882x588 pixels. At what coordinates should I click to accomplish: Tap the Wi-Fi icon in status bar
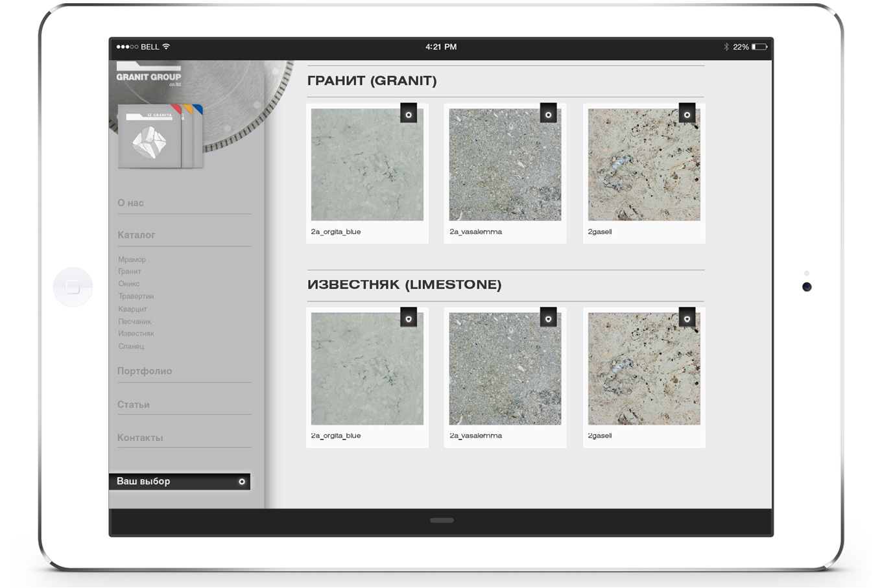(166, 46)
